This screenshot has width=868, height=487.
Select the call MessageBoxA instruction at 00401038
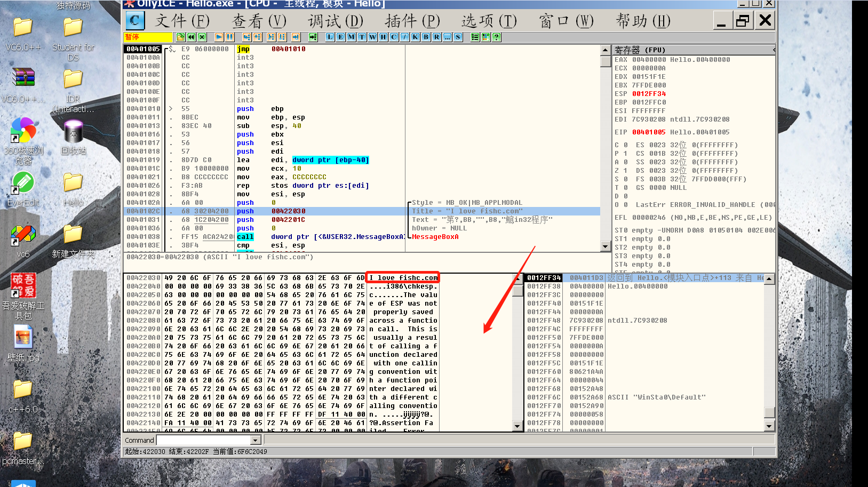click(362, 237)
